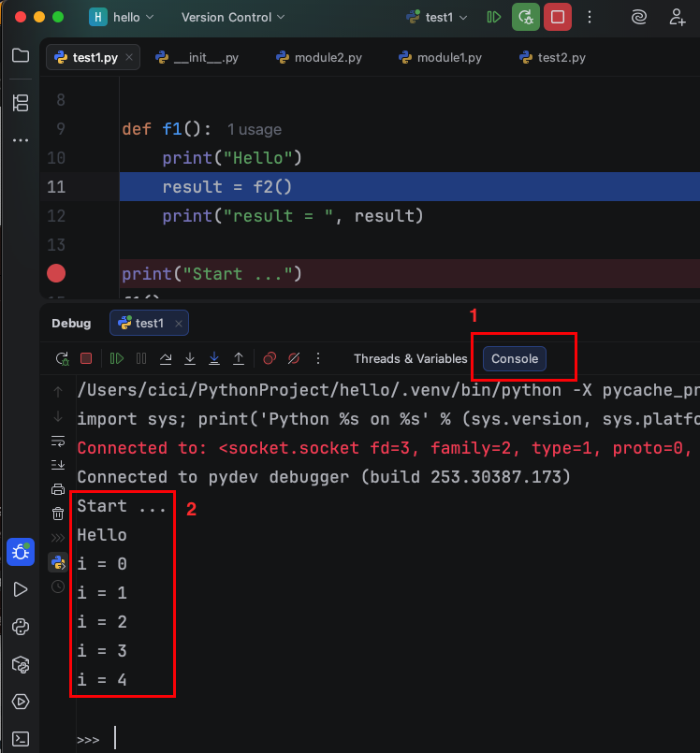Click the Step Out icon
The width and height of the screenshot is (700, 753).
[239, 358]
